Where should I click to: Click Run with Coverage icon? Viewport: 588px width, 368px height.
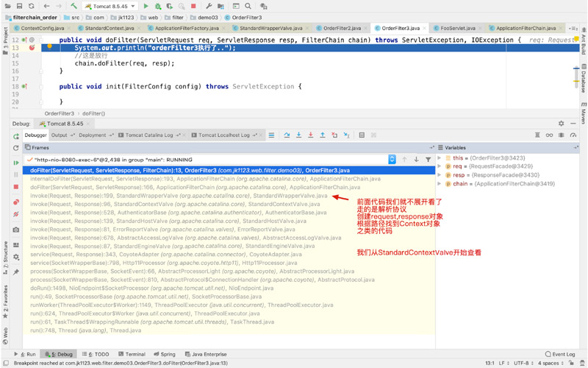click(170, 6)
